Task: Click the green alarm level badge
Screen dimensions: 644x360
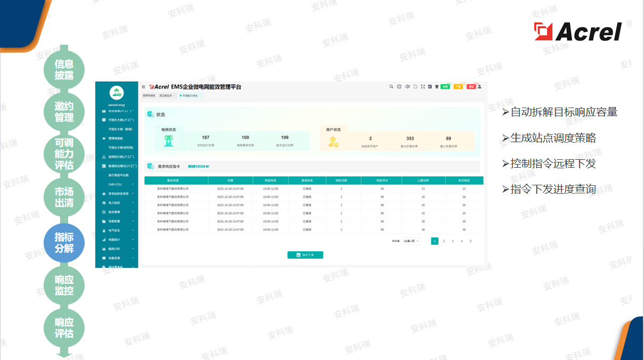Action: point(445,86)
